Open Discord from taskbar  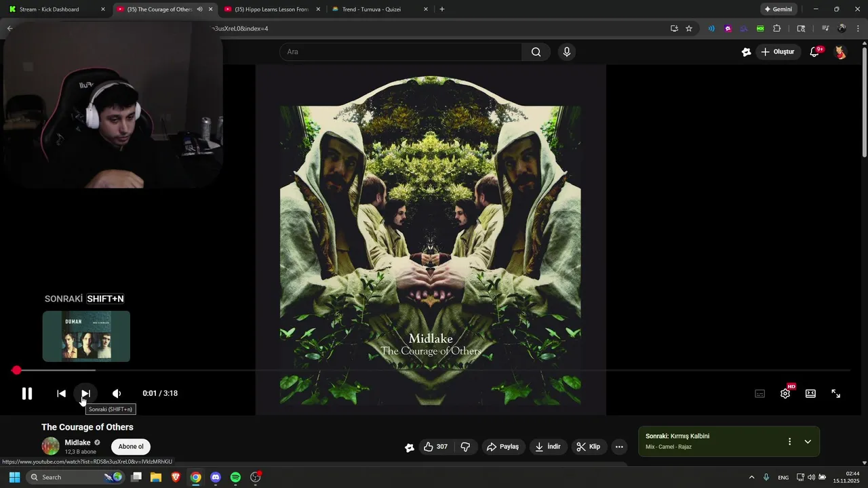pyautogui.click(x=216, y=477)
